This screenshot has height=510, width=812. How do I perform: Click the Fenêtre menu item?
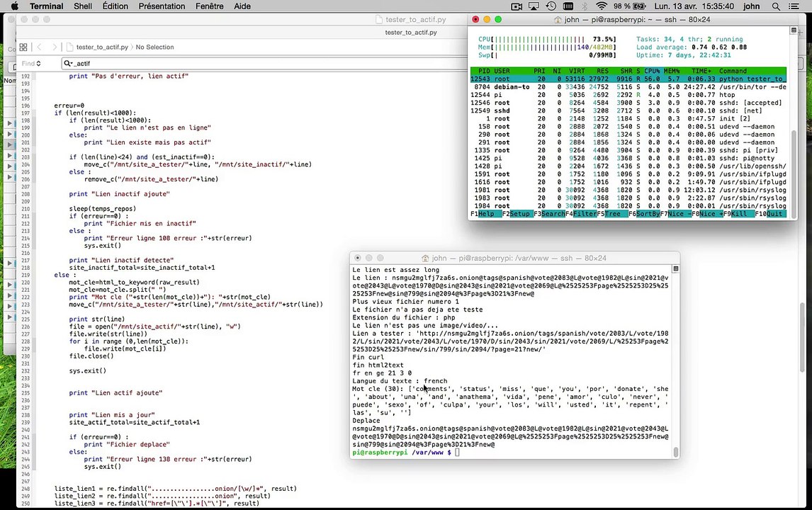(209, 6)
